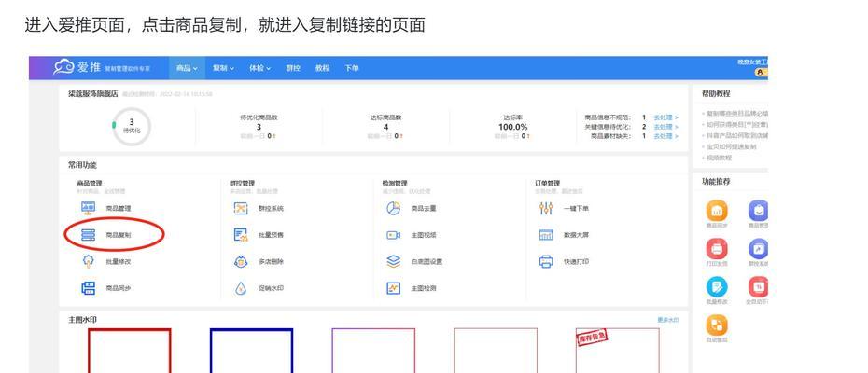Click the 群控管理 column heading

[242, 183]
